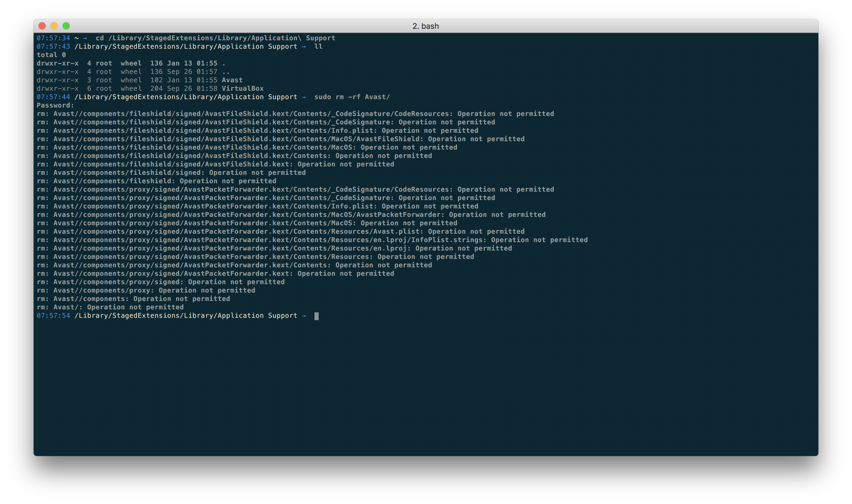
Task: Click the Avast directory name in listing
Action: [232, 80]
